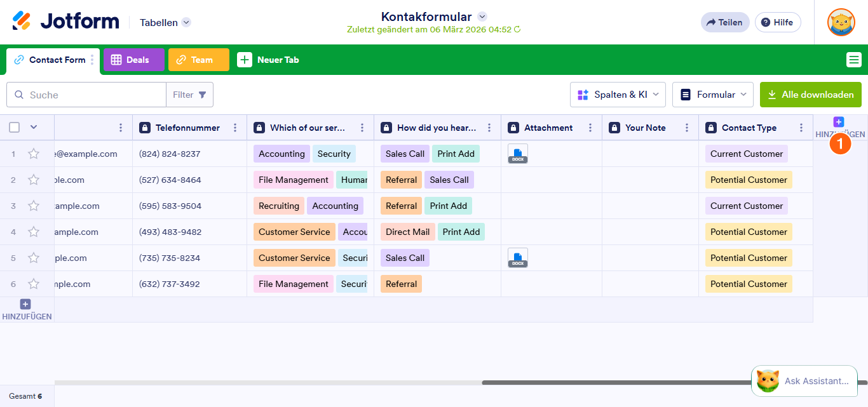Switch to the Team tab
The width and height of the screenshot is (868, 407).
pos(198,59)
